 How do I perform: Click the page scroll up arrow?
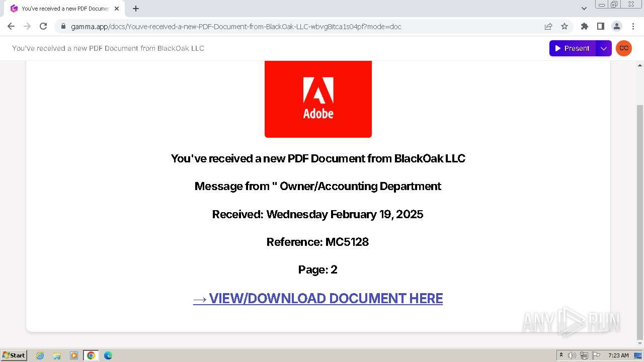pyautogui.click(x=640, y=65)
